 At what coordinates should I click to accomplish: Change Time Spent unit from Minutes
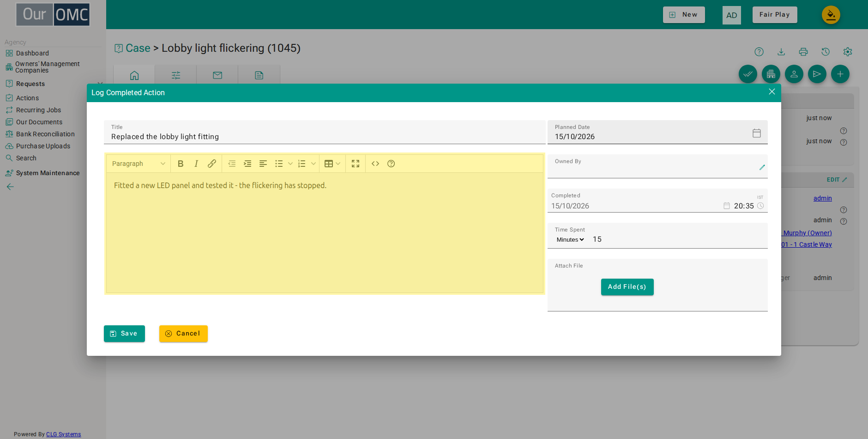(x=570, y=239)
